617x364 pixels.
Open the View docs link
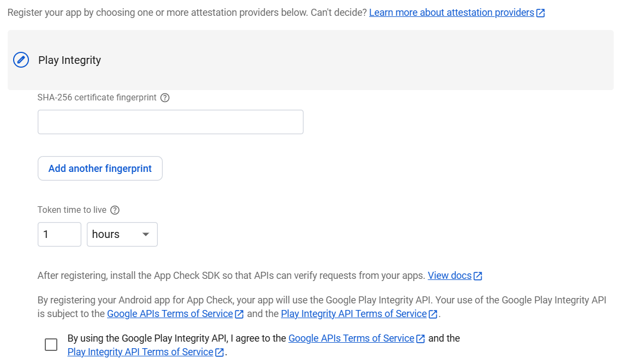click(x=449, y=276)
